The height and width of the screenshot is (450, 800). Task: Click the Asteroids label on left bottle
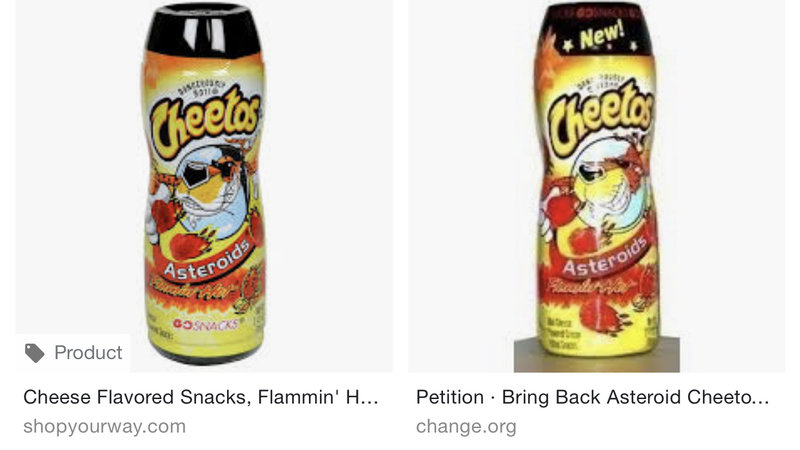pyautogui.click(x=207, y=259)
